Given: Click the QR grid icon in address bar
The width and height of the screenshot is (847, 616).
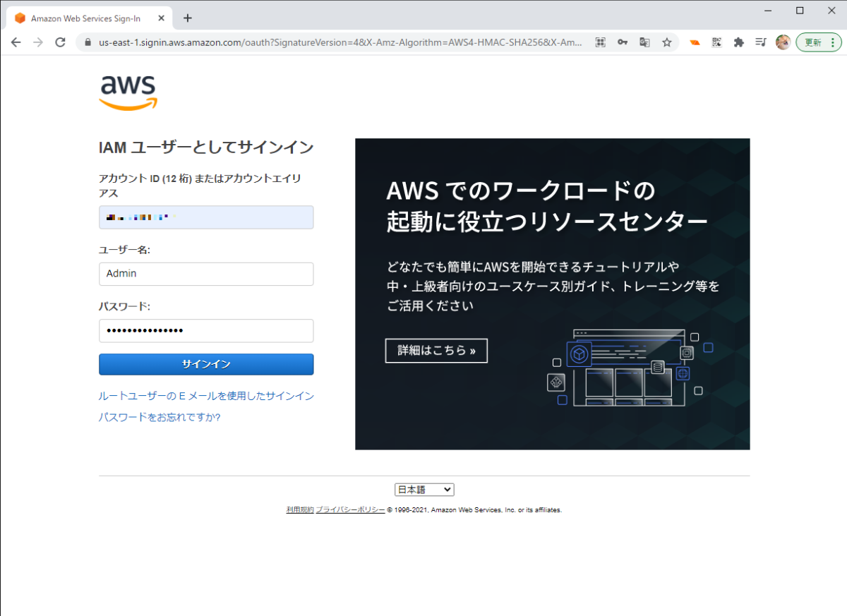Looking at the screenshot, I should 601,42.
